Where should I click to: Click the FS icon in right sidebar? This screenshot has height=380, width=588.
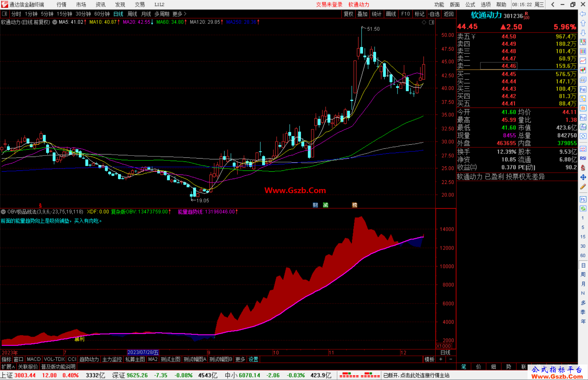(x=583, y=199)
